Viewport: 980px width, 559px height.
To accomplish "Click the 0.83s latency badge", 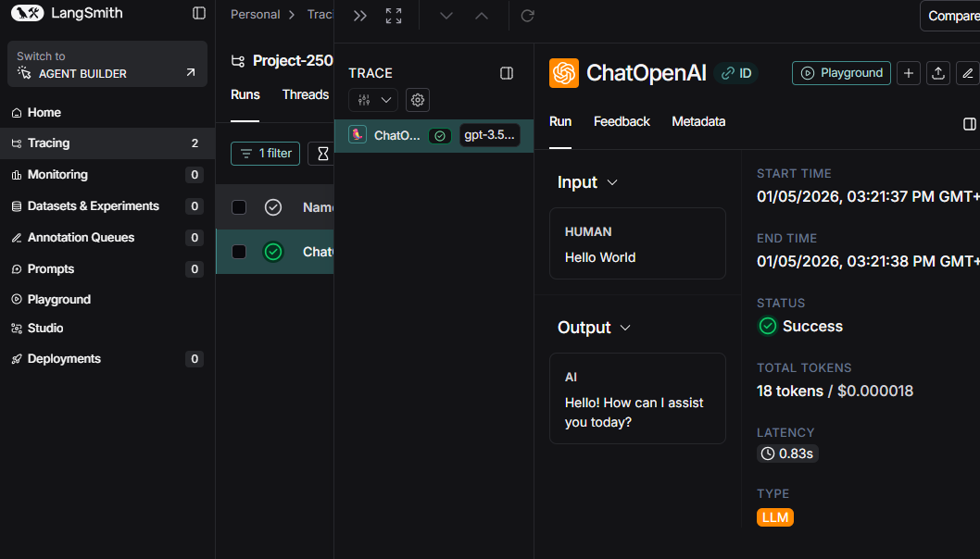I will [x=787, y=453].
